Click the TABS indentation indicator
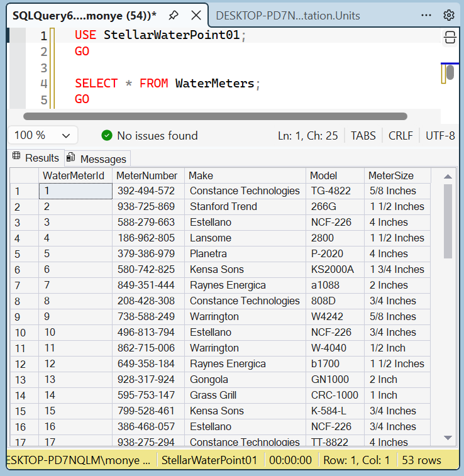Screen dimensions: 464x476 coord(363,136)
